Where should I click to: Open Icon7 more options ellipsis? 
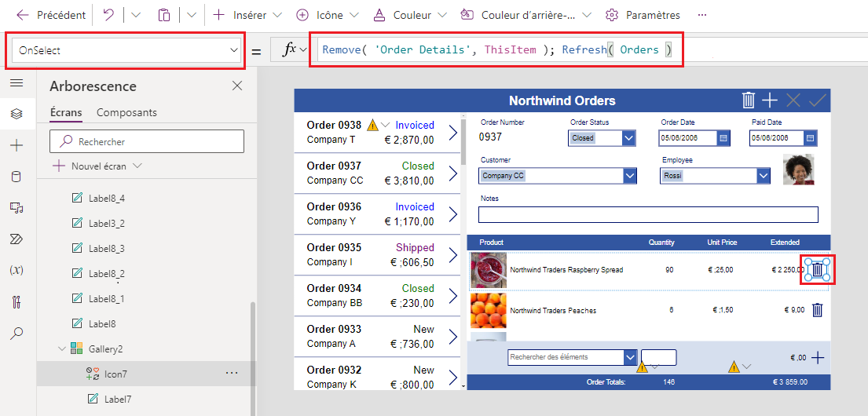232,374
